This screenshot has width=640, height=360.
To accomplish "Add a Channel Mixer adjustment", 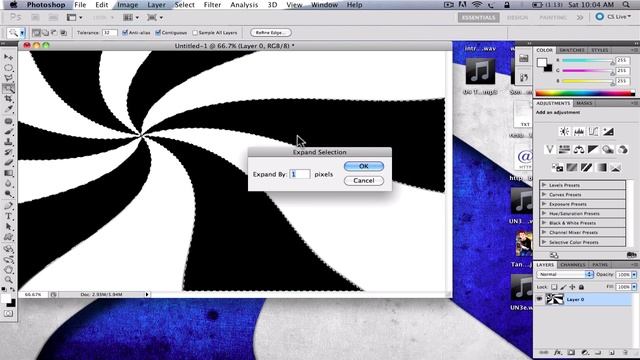I will coord(622,149).
